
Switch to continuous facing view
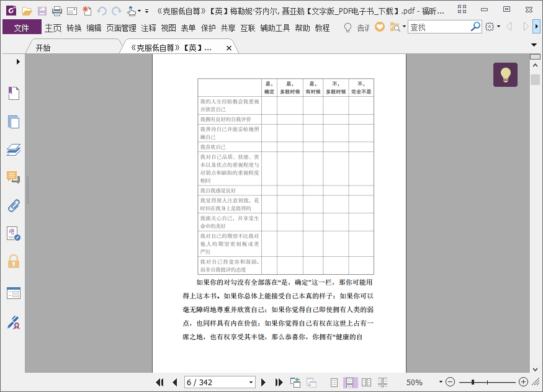tap(383, 382)
